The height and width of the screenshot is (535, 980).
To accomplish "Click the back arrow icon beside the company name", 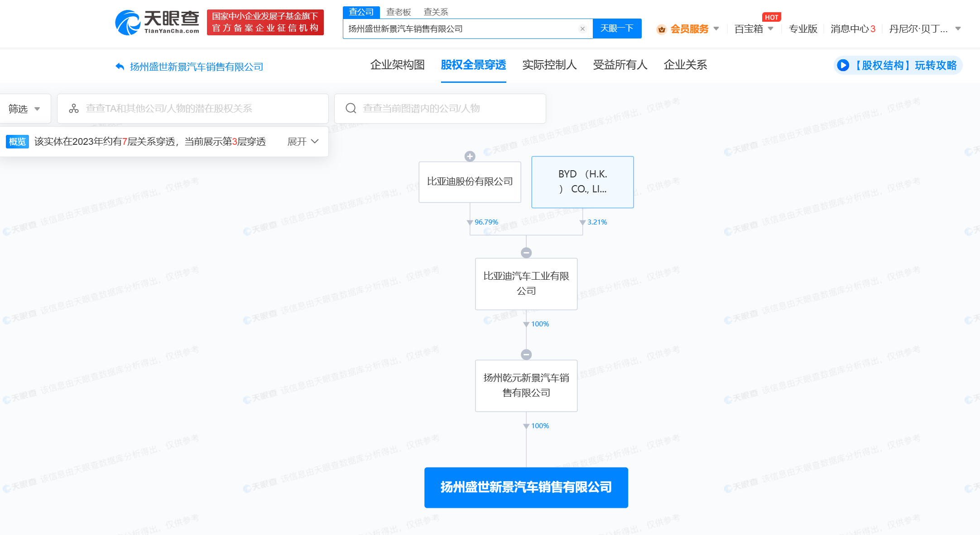I will point(120,67).
